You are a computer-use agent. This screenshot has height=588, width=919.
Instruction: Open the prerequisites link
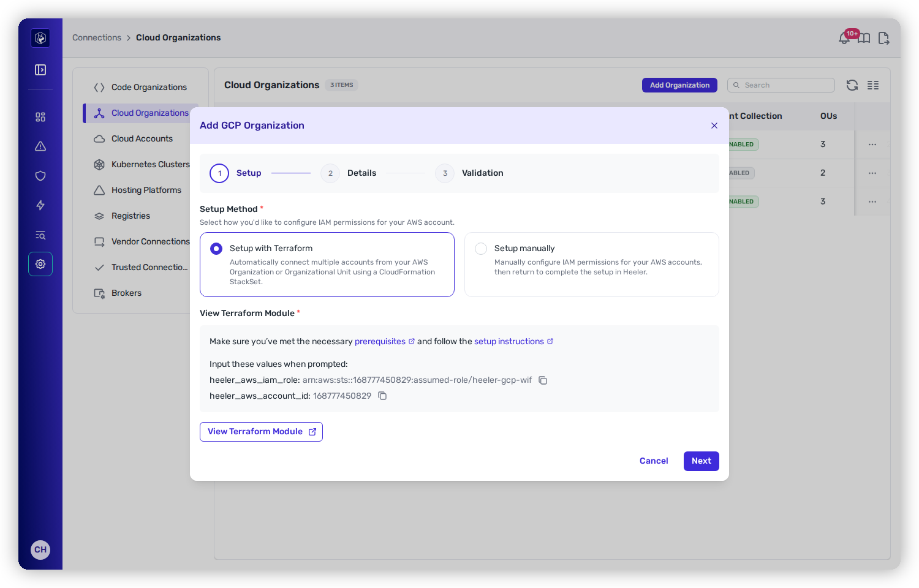pos(384,342)
